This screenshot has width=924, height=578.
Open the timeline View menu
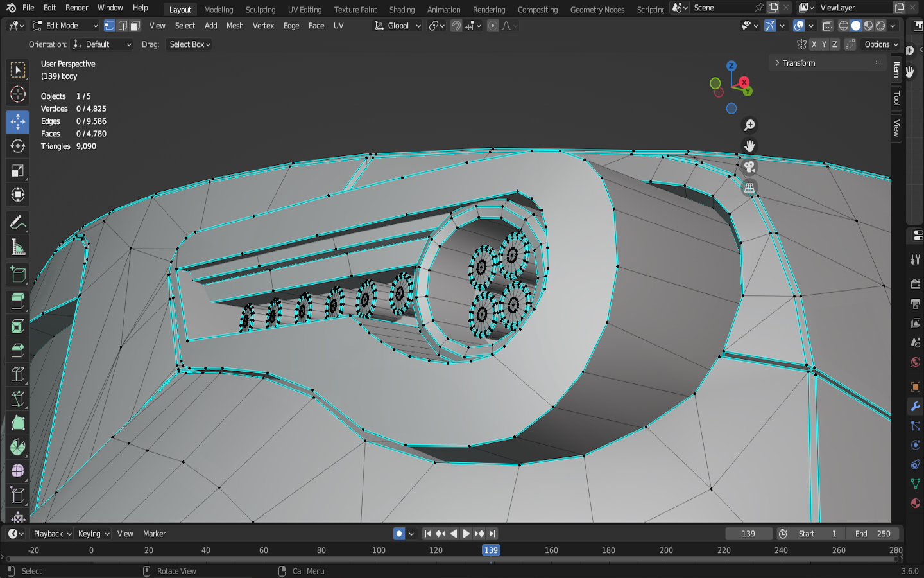[125, 534]
